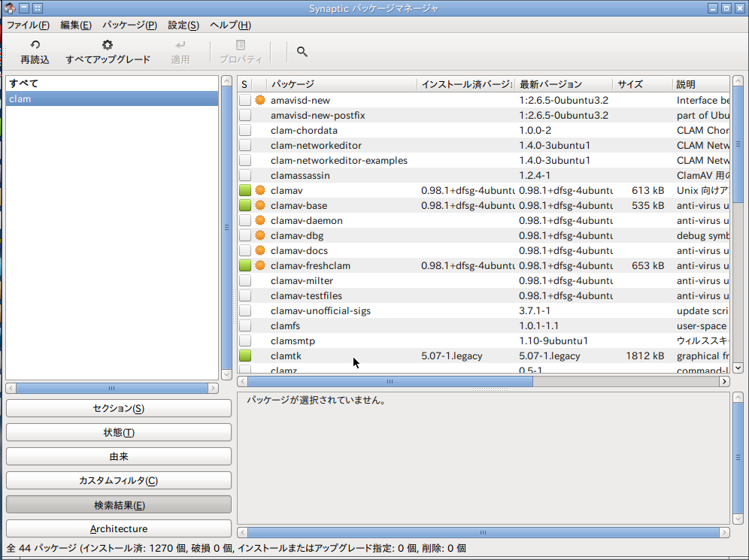The image size is (749, 560).
Task: Click the Reload (再読込) toolbar icon
Action: (x=35, y=45)
